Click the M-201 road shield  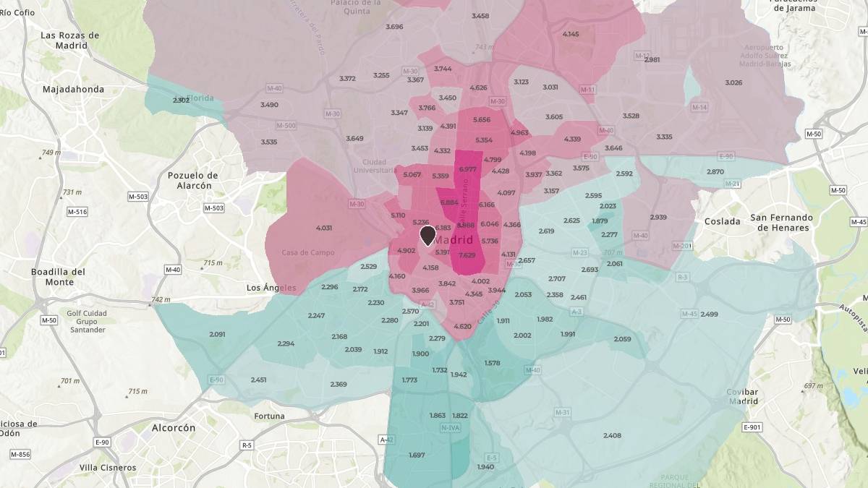682,246
